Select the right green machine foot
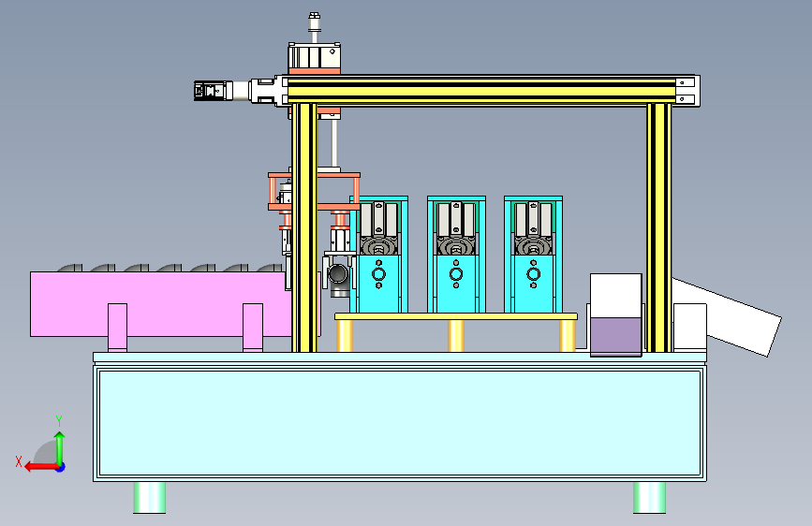The width and height of the screenshot is (812, 526). click(649, 498)
